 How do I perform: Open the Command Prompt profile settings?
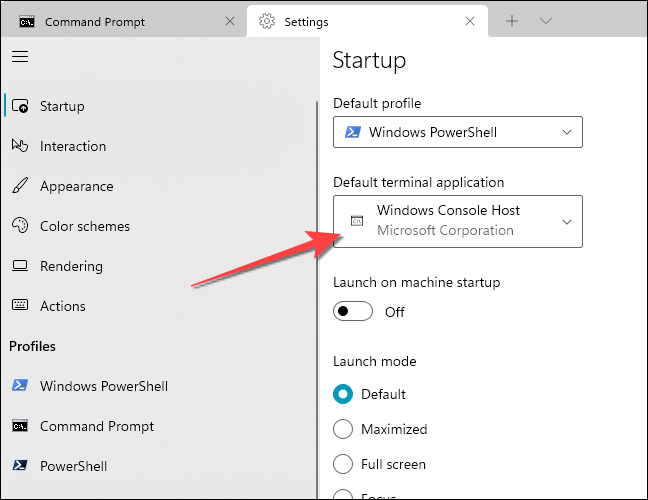point(96,426)
